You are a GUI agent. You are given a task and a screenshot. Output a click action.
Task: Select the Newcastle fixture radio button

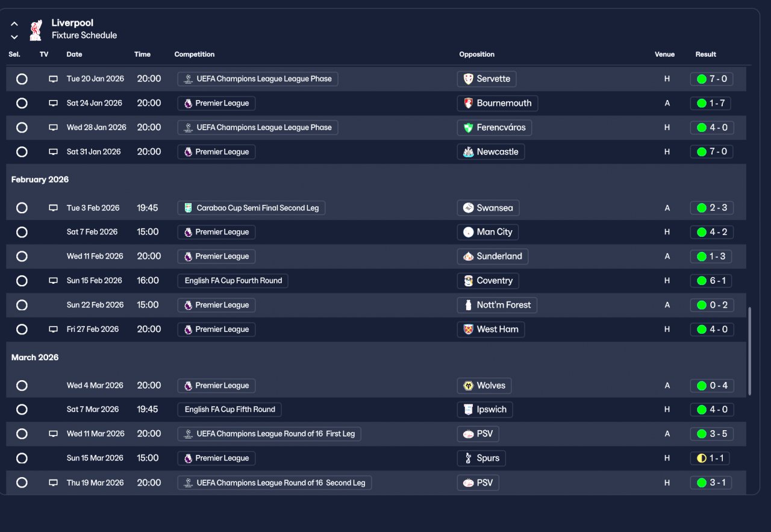pyautogui.click(x=22, y=152)
